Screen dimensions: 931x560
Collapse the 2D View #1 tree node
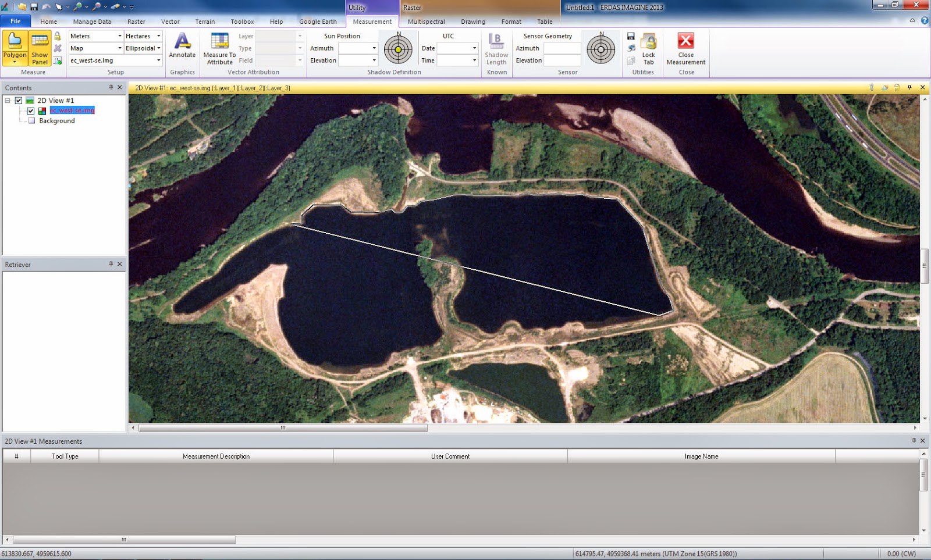[8, 100]
